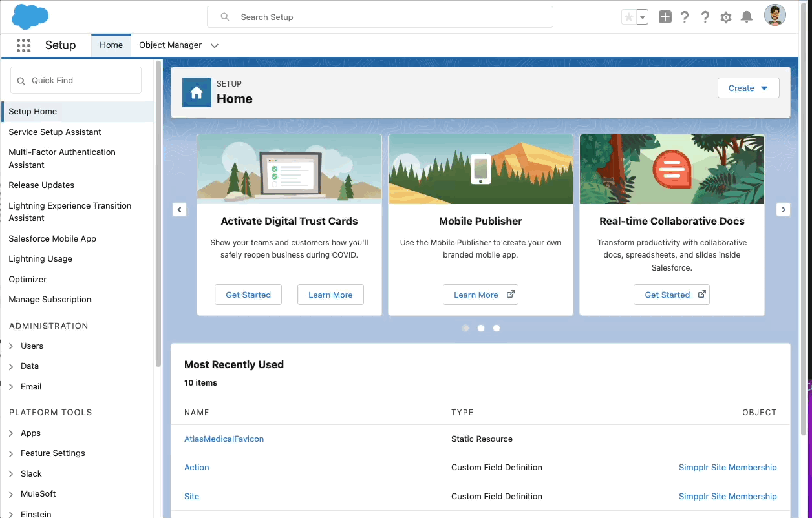Image resolution: width=812 pixels, height=518 pixels.
Task: Switch to the Object Manager tab
Action: (x=171, y=45)
